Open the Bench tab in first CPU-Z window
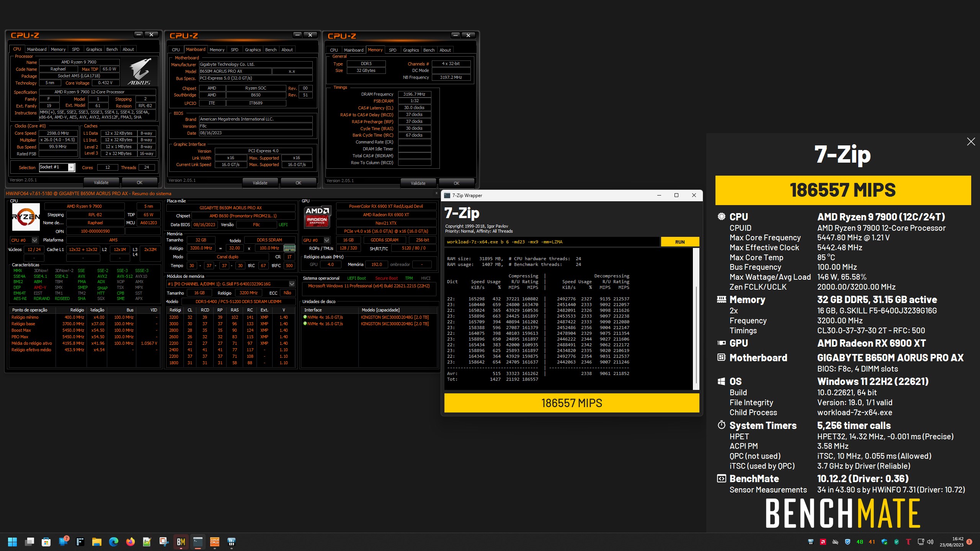Viewport: 980px width, 551px height. click(112, 49)
